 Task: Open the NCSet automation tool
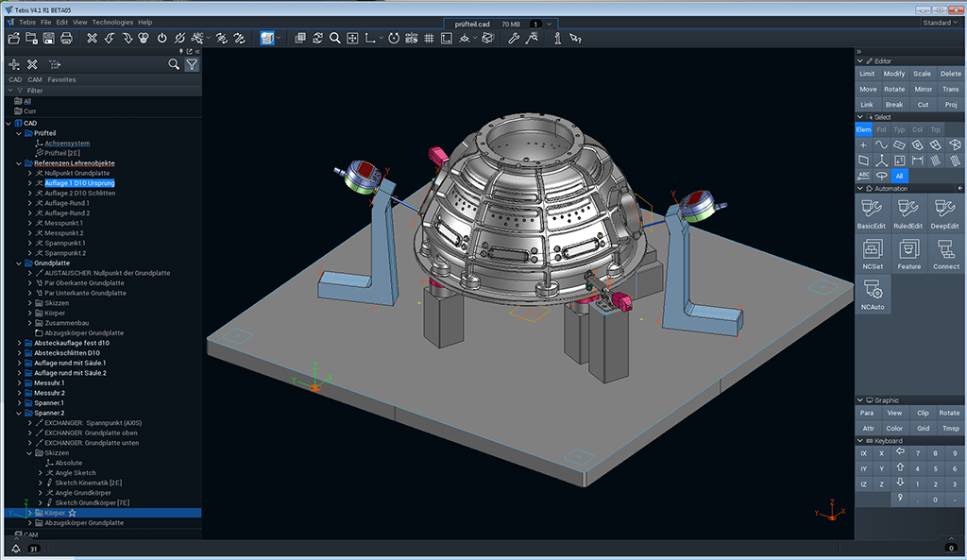[x=873, y=254]
